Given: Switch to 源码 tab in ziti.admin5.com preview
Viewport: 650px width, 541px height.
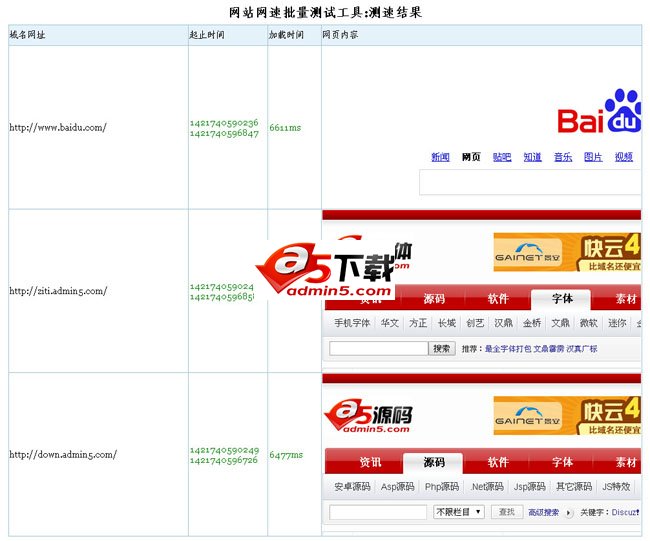Looking at the screenshot, I should pos(434,298).
